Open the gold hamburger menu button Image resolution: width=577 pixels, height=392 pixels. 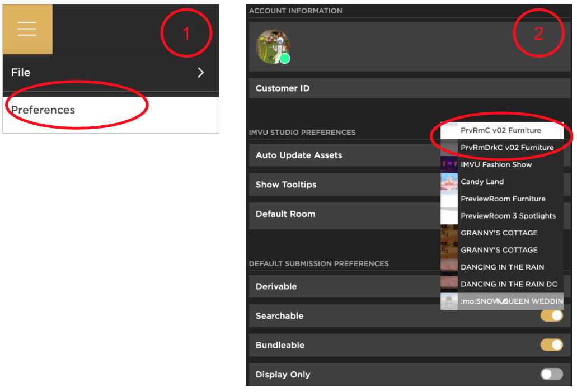(27, 29)
